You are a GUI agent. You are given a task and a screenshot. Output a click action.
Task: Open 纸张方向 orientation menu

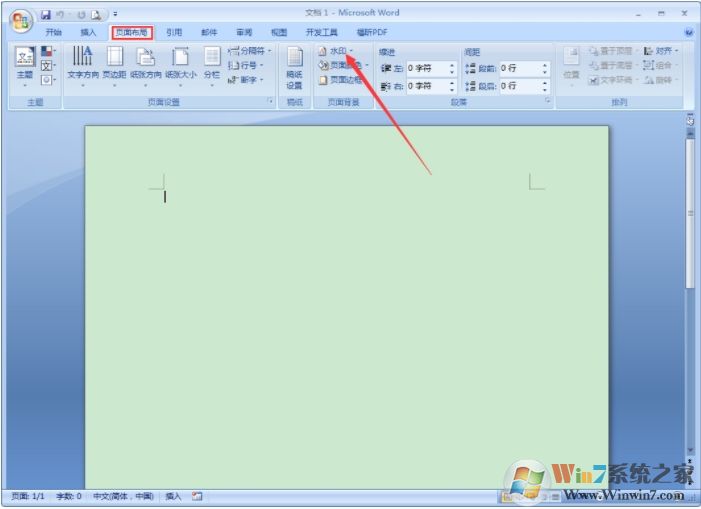pyautogui.click(x=146, y=66)
